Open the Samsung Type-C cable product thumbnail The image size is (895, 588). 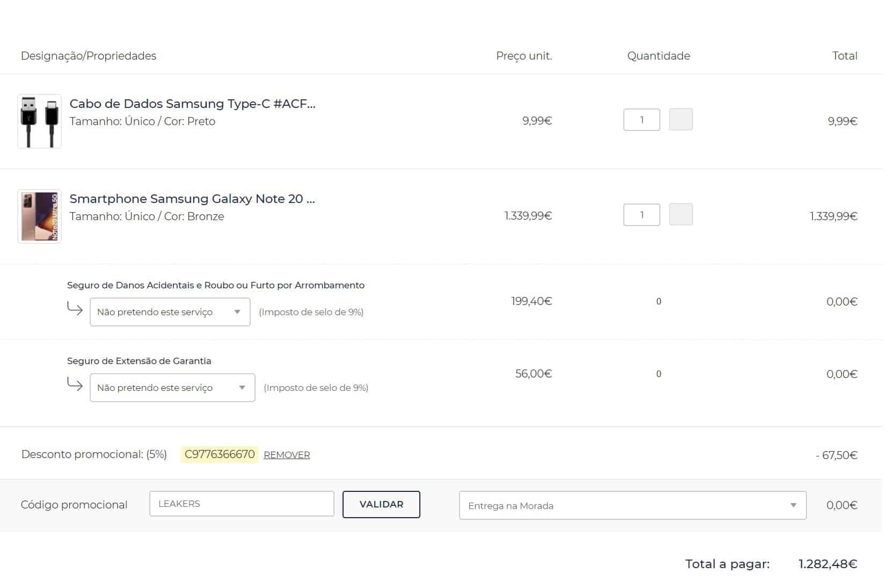(39, 121)
